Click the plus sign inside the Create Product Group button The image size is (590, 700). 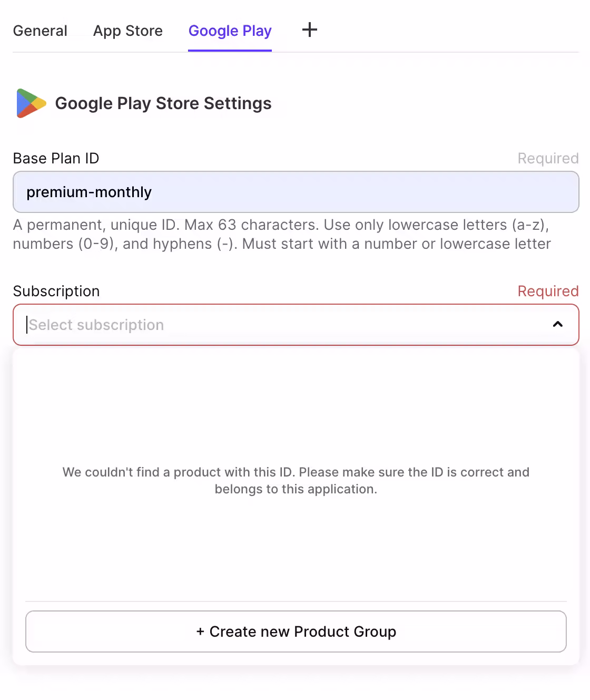pyautogui.click(x=200, y=631)
